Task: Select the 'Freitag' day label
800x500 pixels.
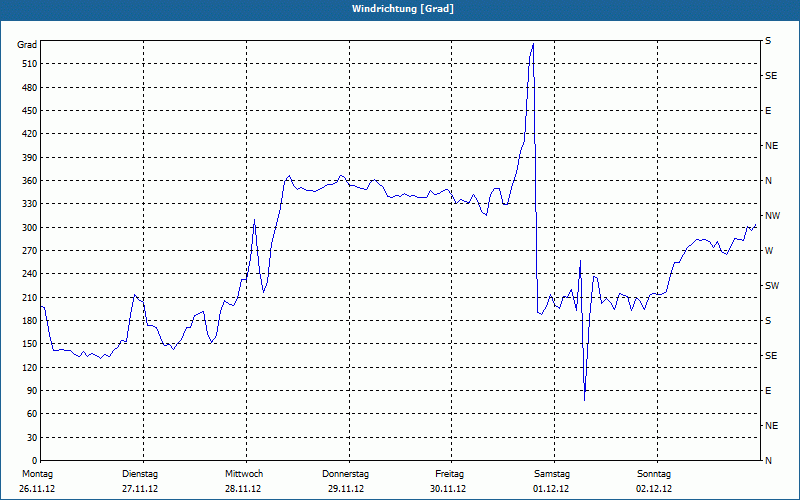Action: click(x=449, y=474)
